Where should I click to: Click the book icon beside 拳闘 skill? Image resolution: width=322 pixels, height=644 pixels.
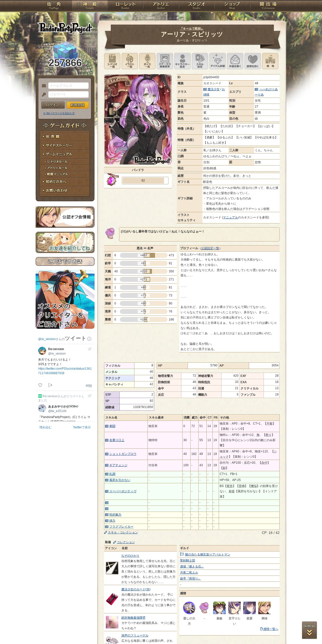(107, 426)
